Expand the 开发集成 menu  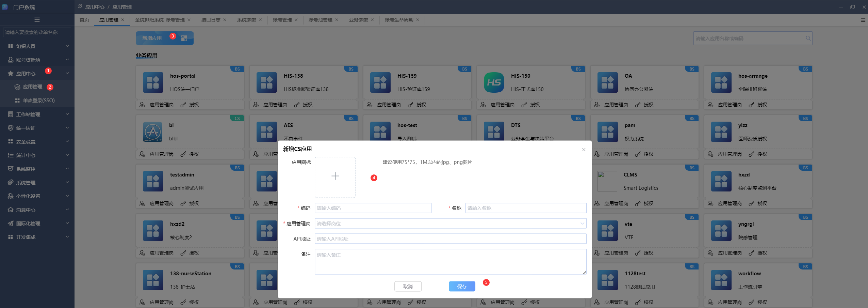(x=37, y=237)
